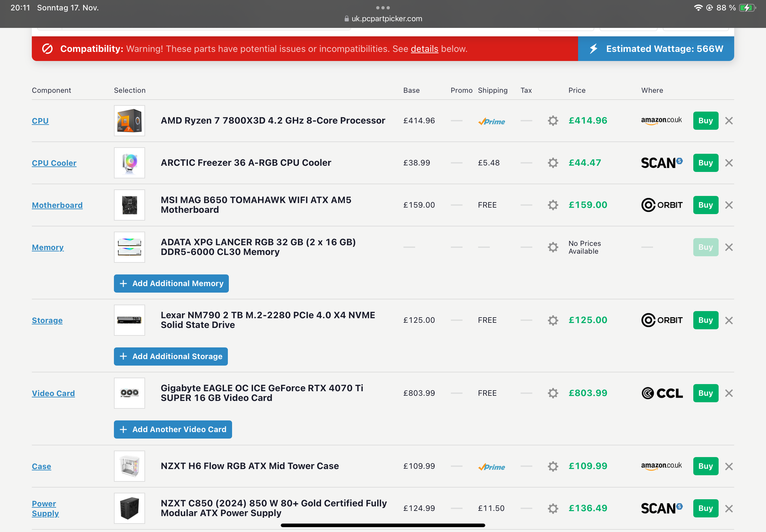Click the Scan logo for the power supply
Image resolution: width=766 pixels, height=532 pixels.
click(x=661, y=508)
